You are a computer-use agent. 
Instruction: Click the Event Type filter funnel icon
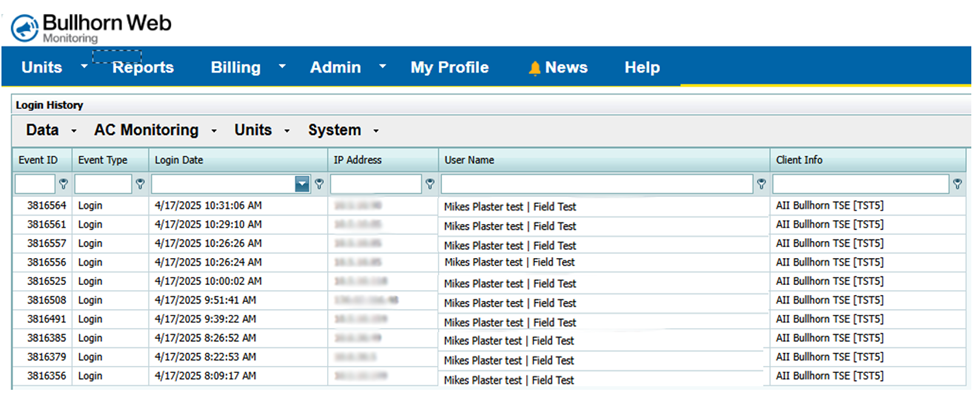coord(140,184)
